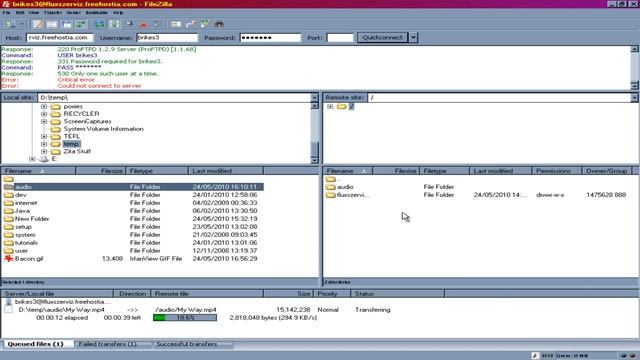Image resolution: width=640 pixels, height=360 pixels.
Task: Click the server icon in the transfer queue
Action: (9, 302)
